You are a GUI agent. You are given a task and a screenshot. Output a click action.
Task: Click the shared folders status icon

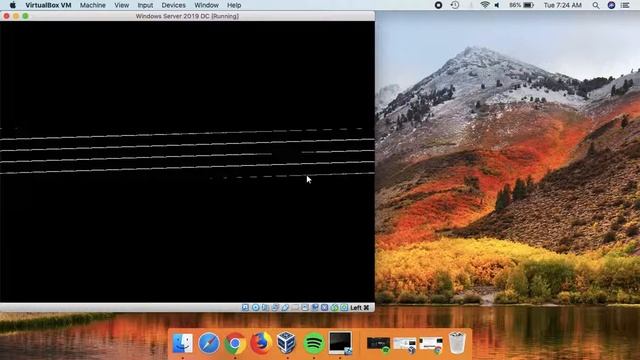click(295, 307)
